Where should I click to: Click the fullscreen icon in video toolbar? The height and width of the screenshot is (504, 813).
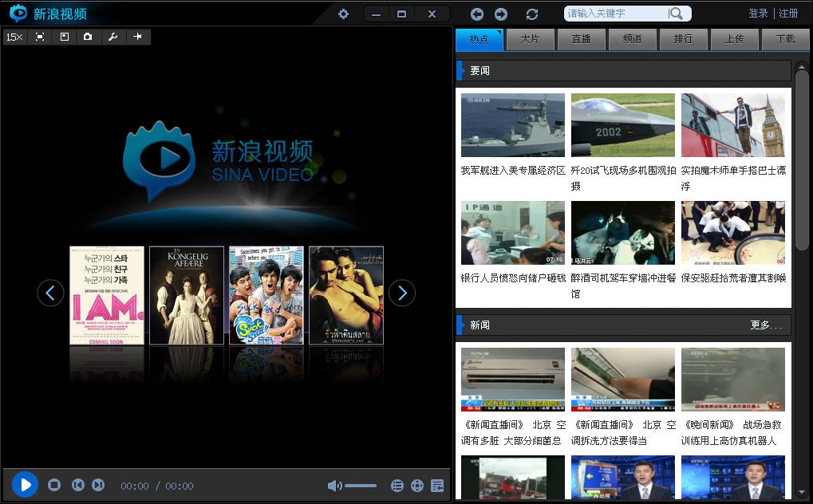point(40,37)
